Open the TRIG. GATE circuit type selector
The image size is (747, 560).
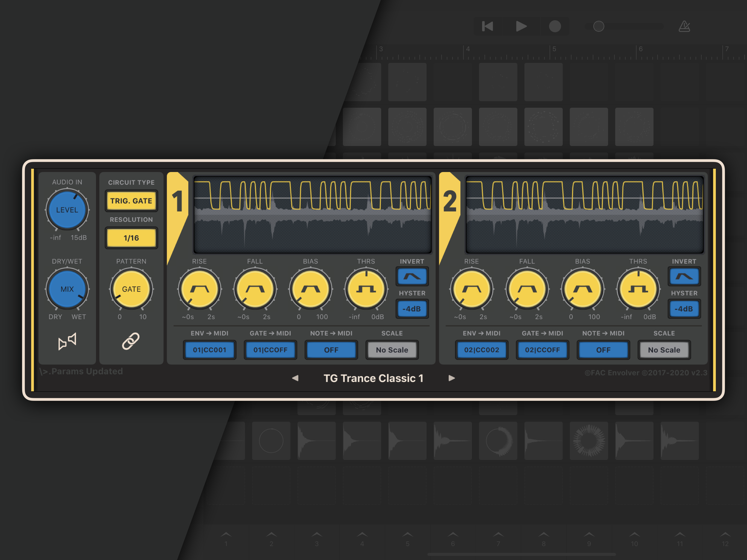point(131,201)
